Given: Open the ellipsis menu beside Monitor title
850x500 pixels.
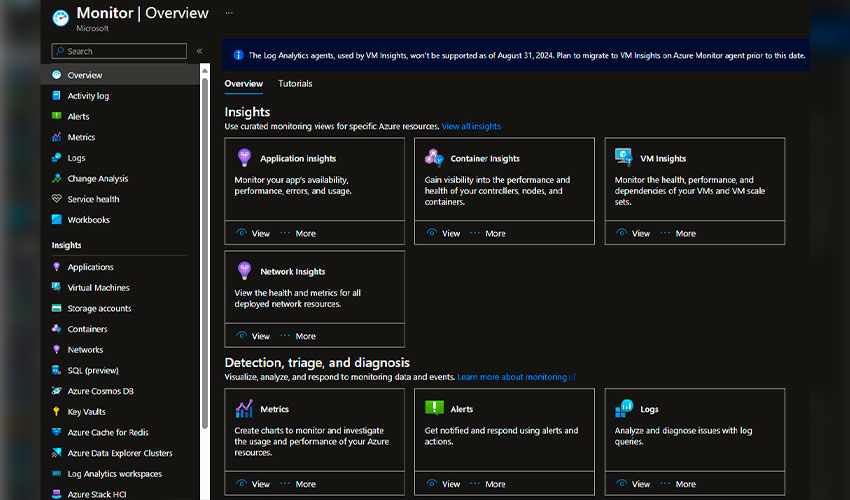Looking at the screenshot, I should (x=229, y=12).
